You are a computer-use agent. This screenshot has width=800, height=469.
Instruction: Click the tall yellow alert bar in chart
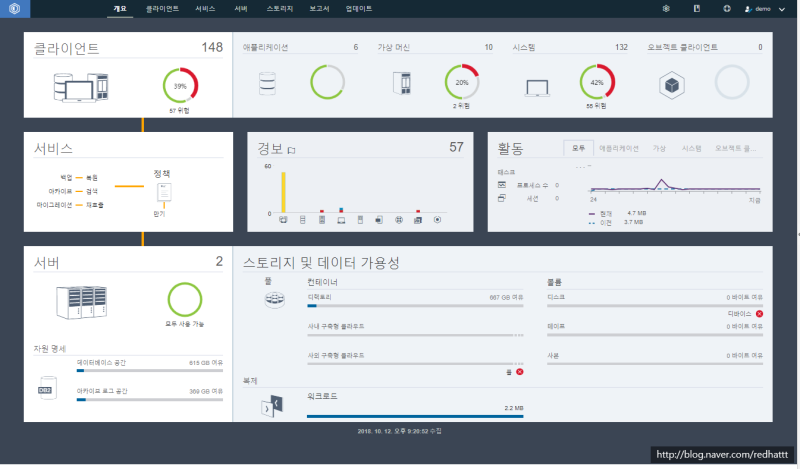(283, 192)
